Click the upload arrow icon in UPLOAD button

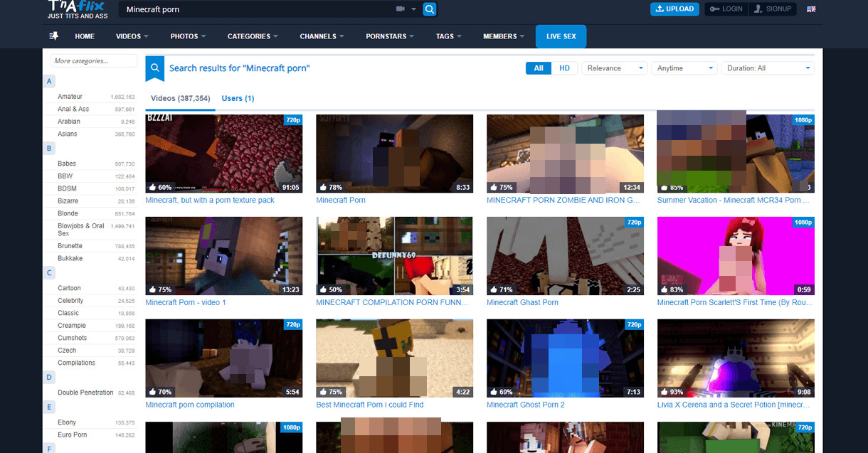pos(660,9)
